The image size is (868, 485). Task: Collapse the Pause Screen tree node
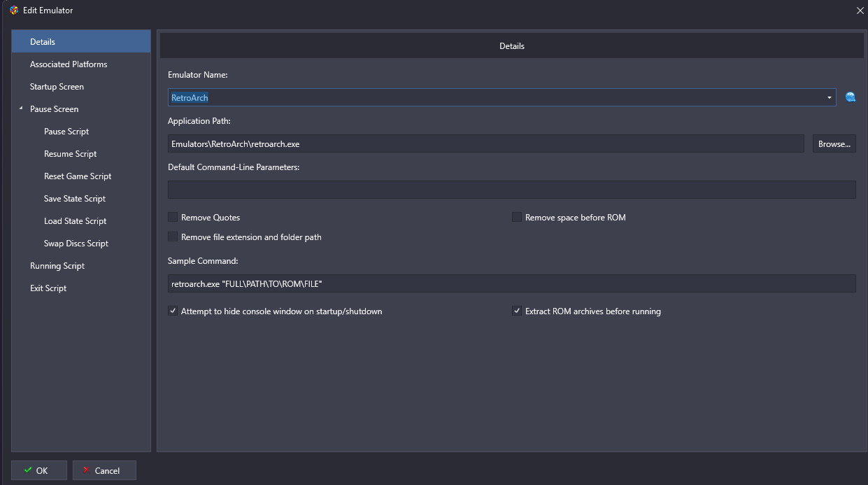click(21, 108)
